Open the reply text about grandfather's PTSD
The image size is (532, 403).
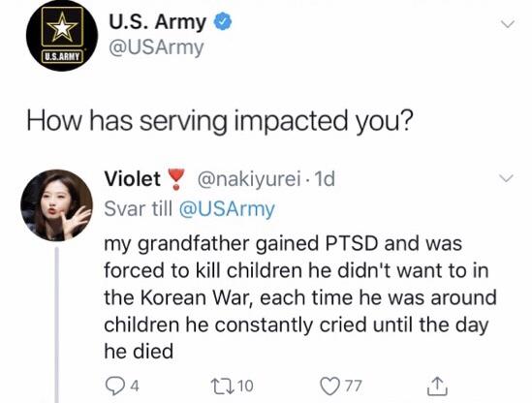(300, 297)
